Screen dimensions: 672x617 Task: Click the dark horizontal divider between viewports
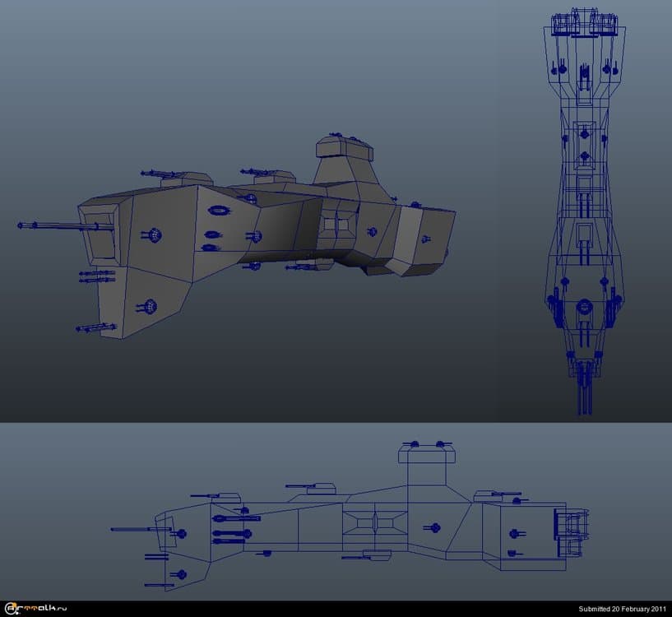pos(336,423)
